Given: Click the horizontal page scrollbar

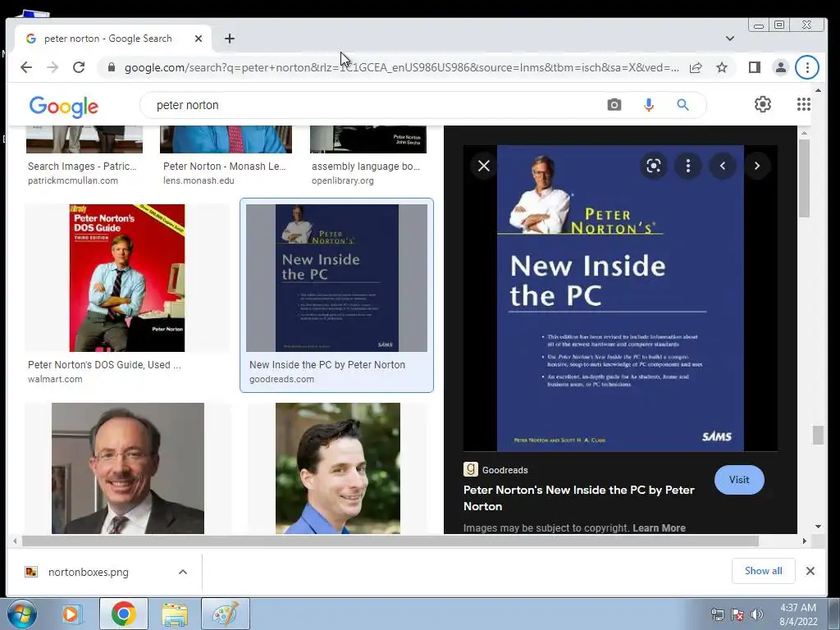Looking at the screenshot, I should pos(390,541).
